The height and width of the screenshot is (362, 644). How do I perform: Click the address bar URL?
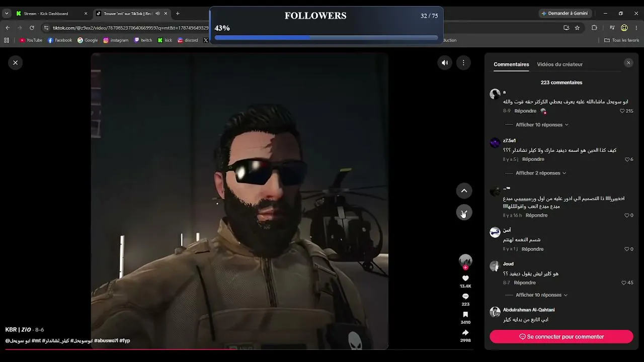tap(131, 28)
